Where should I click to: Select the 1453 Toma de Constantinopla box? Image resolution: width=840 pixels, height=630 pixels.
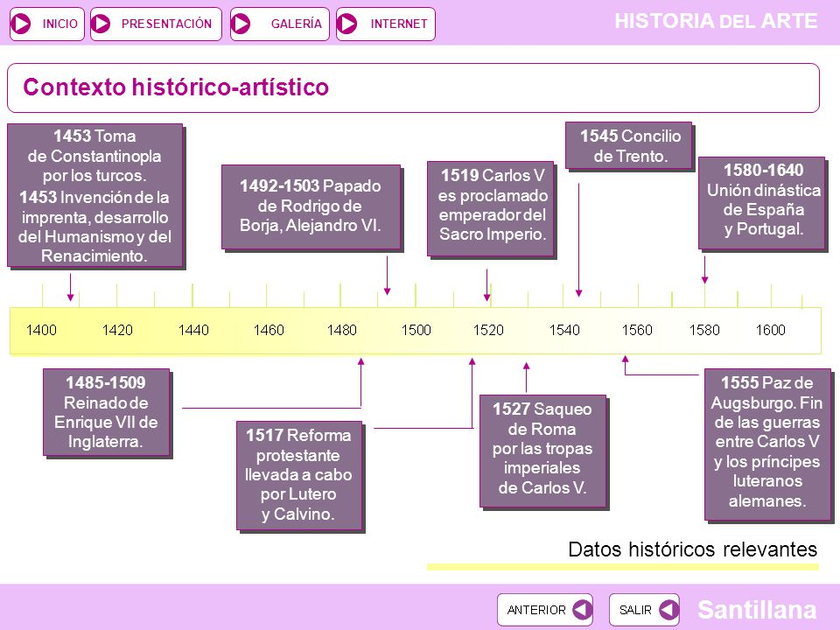(94, 195)
